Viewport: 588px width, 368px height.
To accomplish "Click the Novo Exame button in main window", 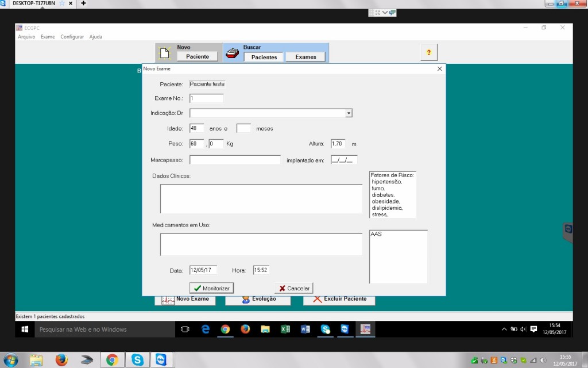I will [x=185, y=300].
